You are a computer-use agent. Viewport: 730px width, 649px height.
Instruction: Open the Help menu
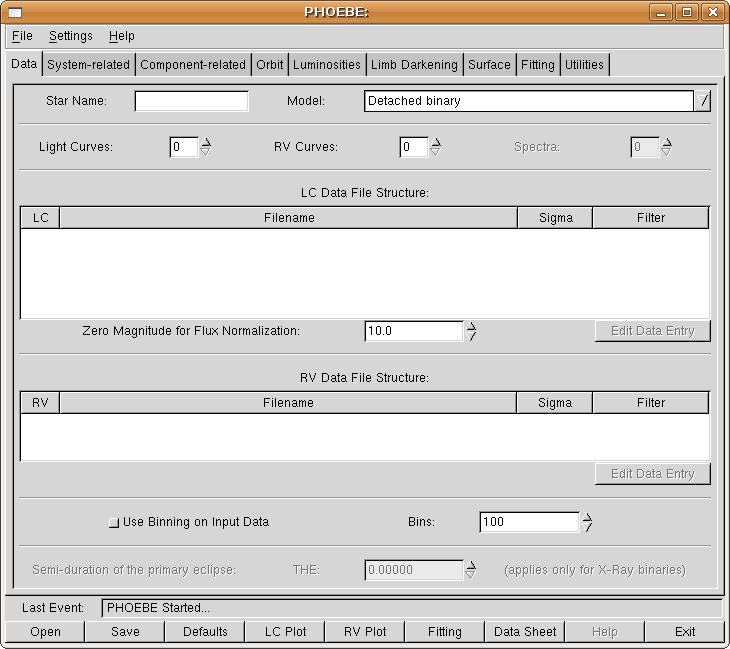click(x=122, y=36)
